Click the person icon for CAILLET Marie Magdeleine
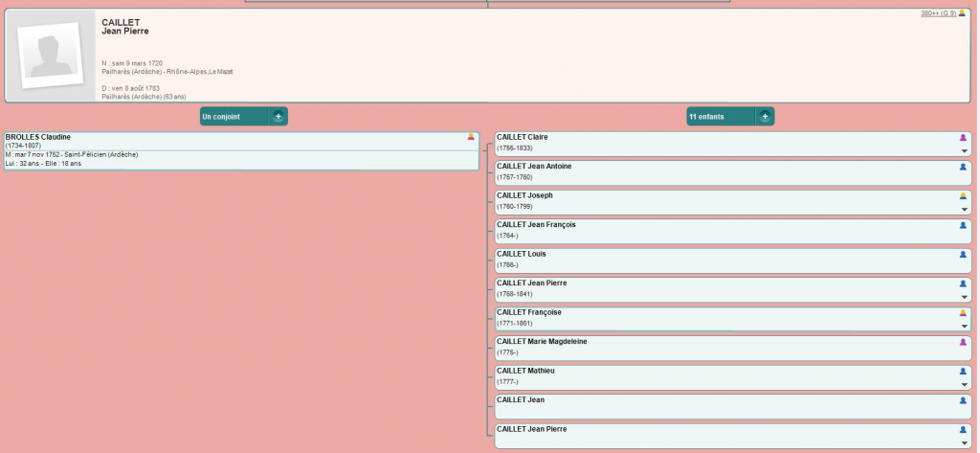 point(964,342)
